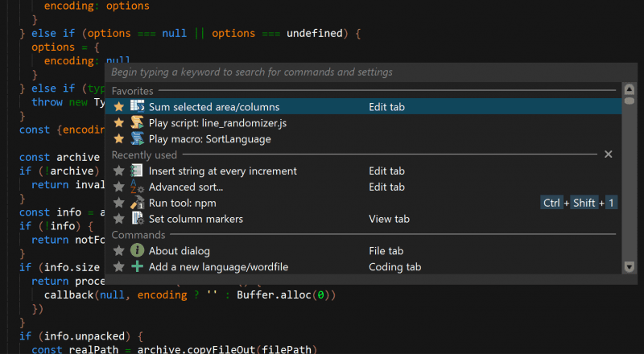Choose Set column markers command
This screenshot has height=354, width=644.
click(x=364, y=219)
